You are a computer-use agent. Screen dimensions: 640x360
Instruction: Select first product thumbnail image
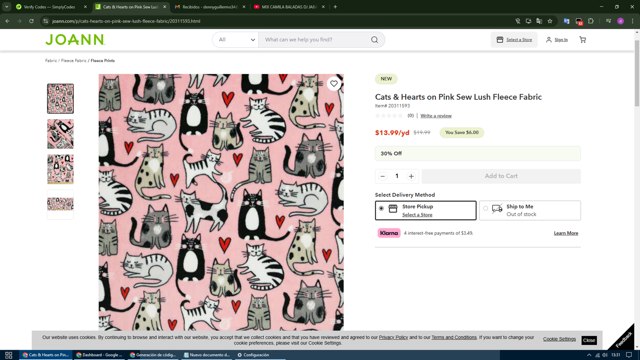tap(60, 98)
